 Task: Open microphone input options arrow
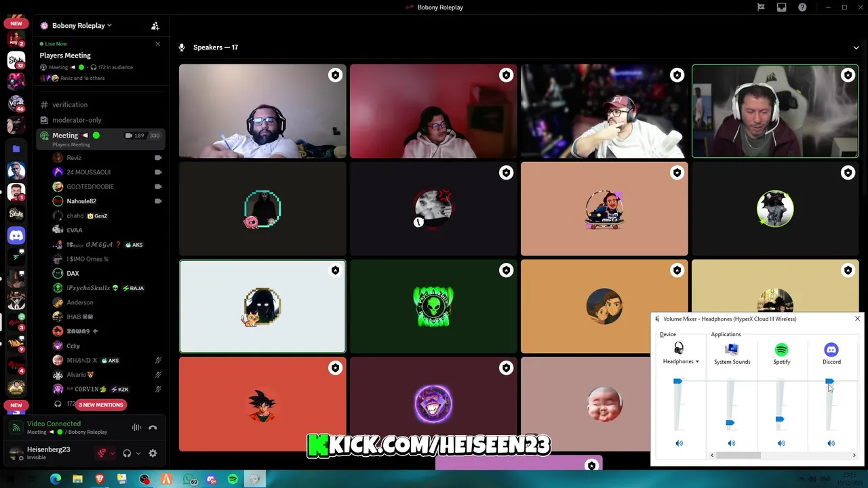click(113, 453)
